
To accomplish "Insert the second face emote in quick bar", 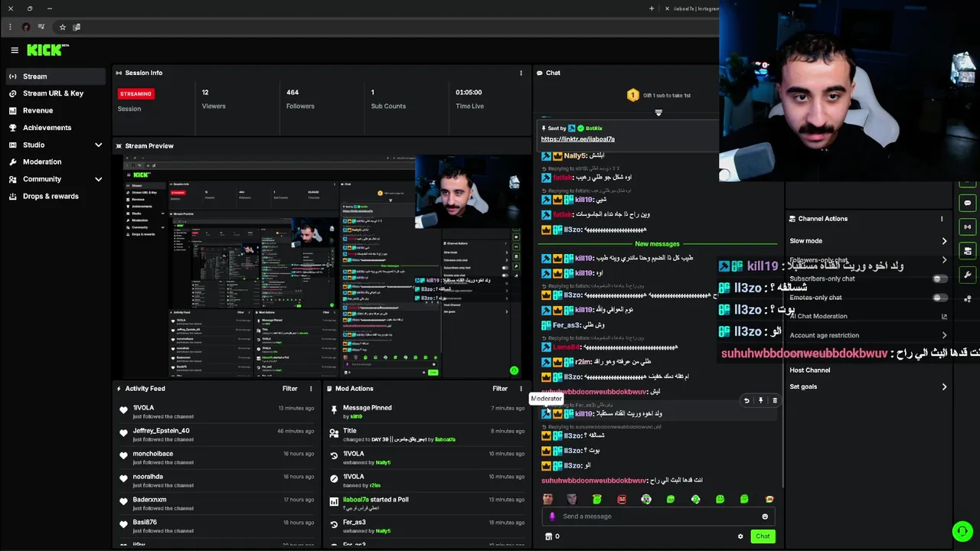I will [x=572, y=499].
